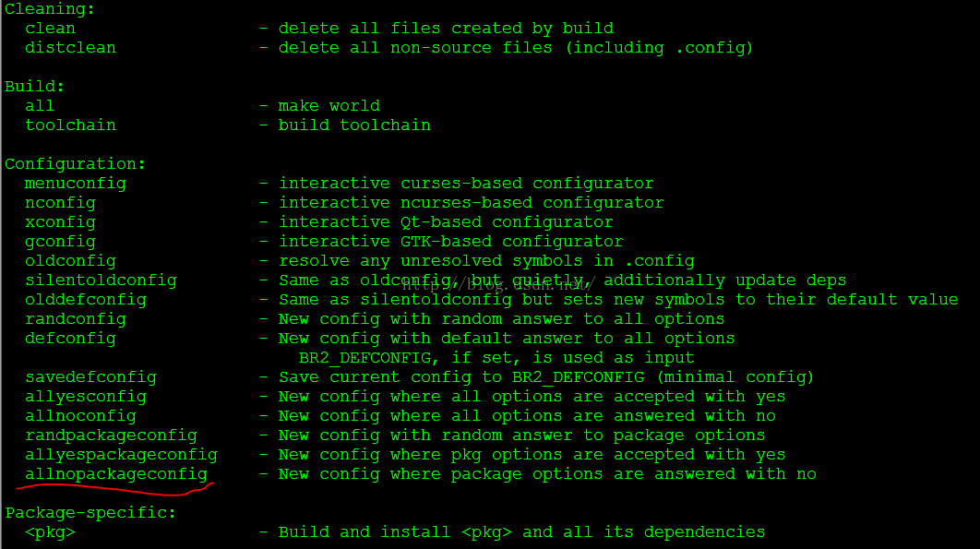Click the 'defconfig' target name

click(x=71, y=339)
